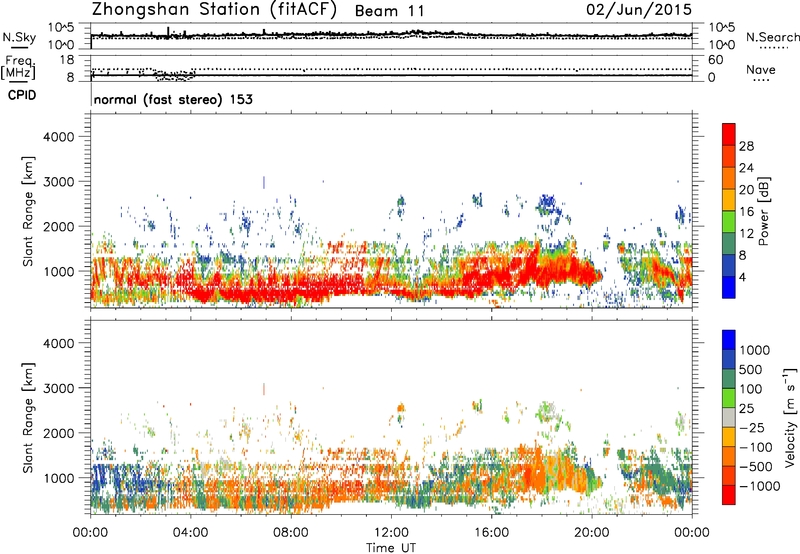Click the "28" label on power color bar

coord(746,146)
